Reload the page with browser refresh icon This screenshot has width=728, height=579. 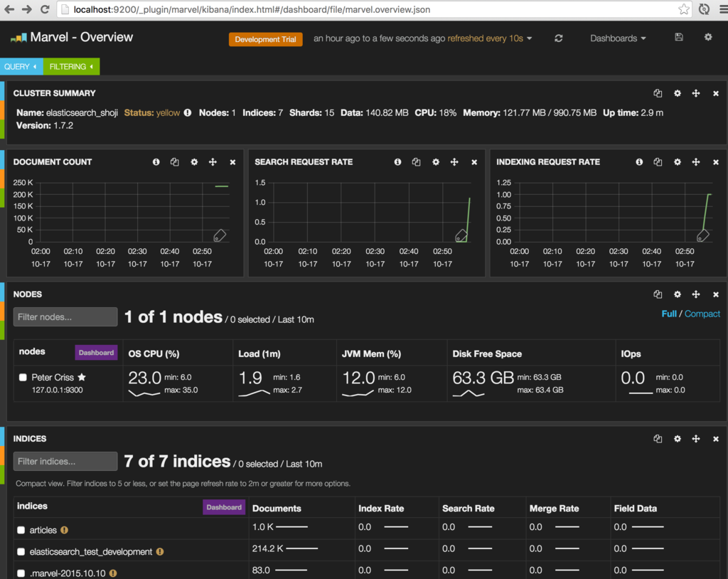pyautogui.click(x=45, y=9)
